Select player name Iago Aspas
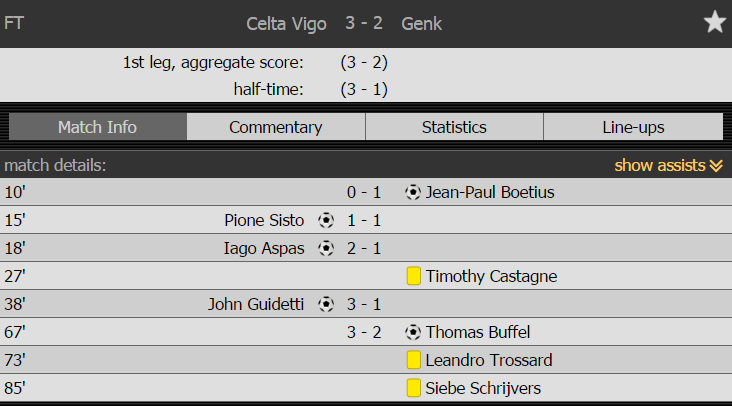 point(264,248)
